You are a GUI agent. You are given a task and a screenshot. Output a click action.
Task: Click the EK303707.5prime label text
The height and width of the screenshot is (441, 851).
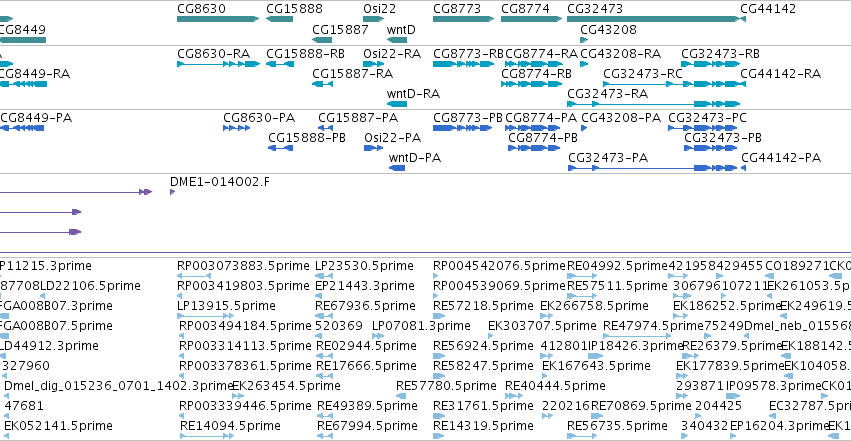coord(542,325)
